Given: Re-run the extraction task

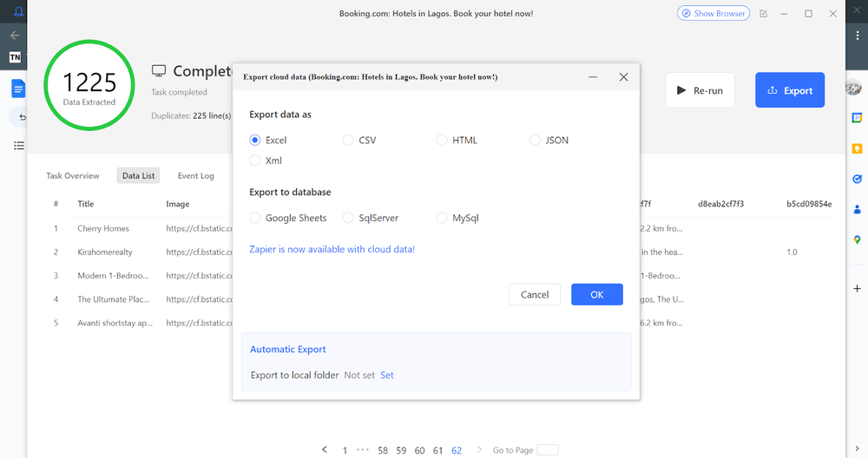Looking at the screenshot, I should point(700,90).
